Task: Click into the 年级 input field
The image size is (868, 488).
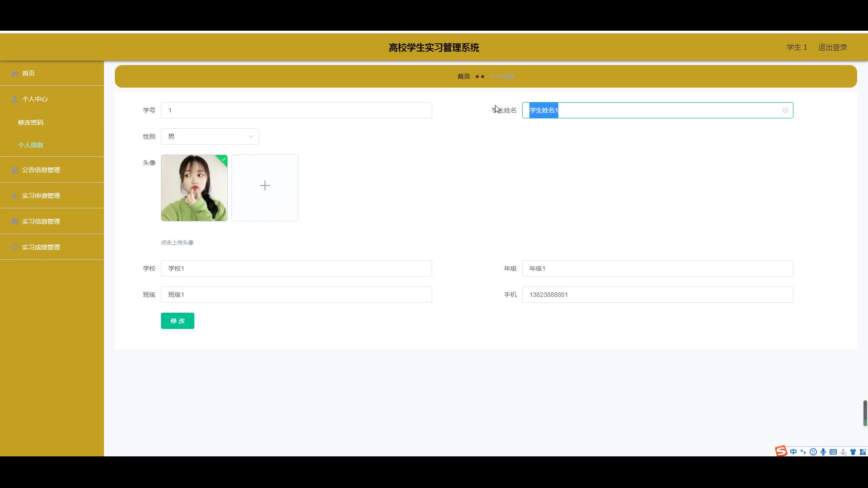Action: (658, 268)
